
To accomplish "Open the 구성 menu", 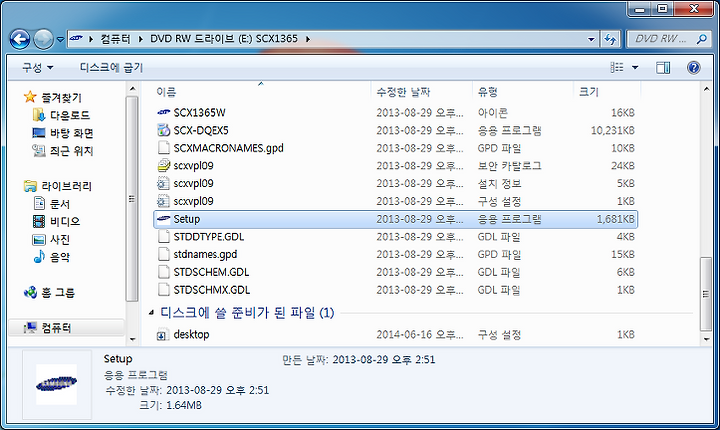I will [38, 68].
